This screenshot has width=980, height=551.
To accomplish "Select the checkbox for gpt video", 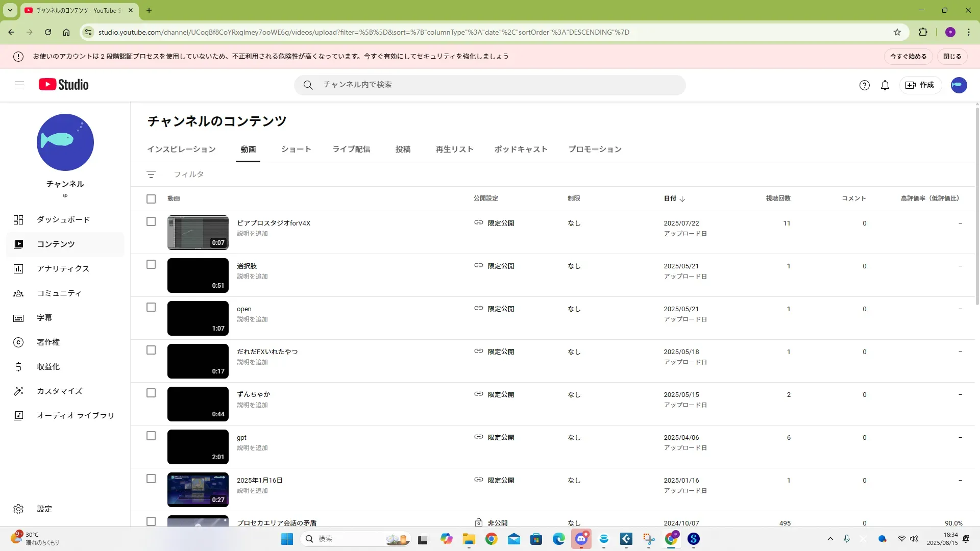I will click(x=151, y=436).
